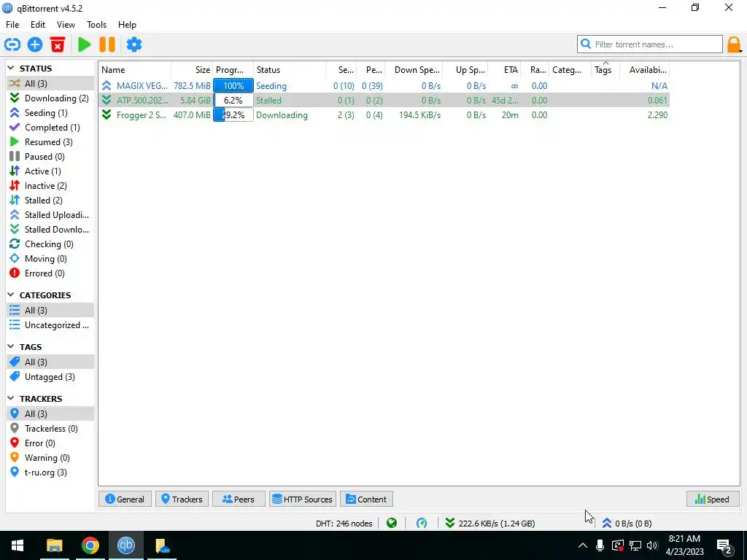Filter by Errored (0) status
747x560 pixels.
[50, 273]
